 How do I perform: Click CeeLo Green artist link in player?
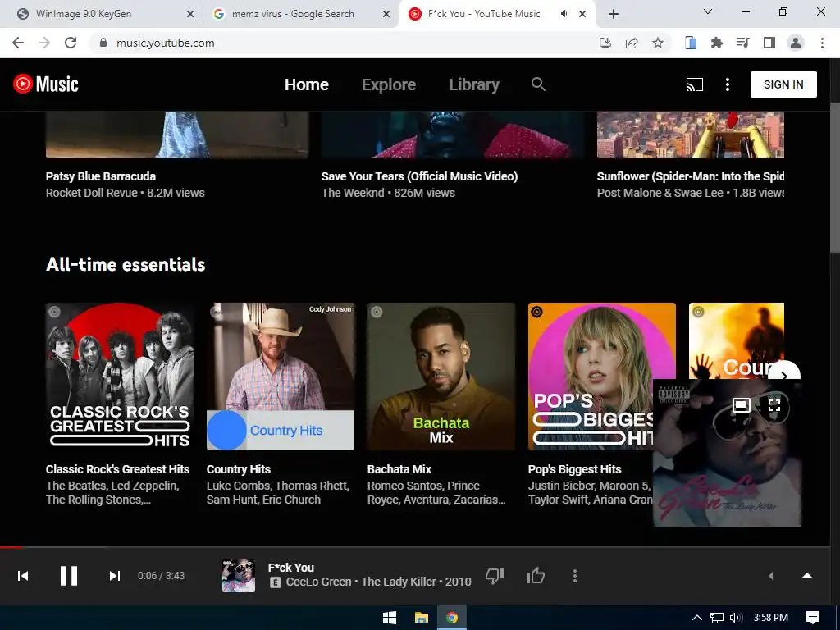click(x=319, y=582)
